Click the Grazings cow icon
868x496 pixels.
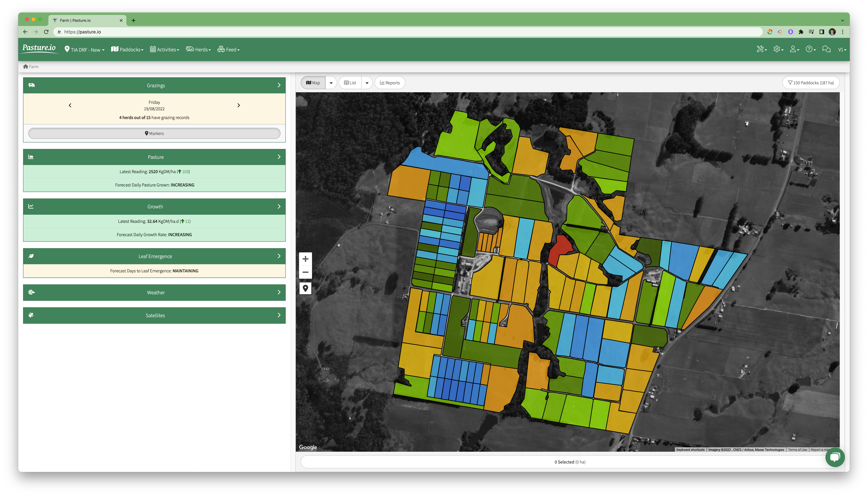click(31, 85)
